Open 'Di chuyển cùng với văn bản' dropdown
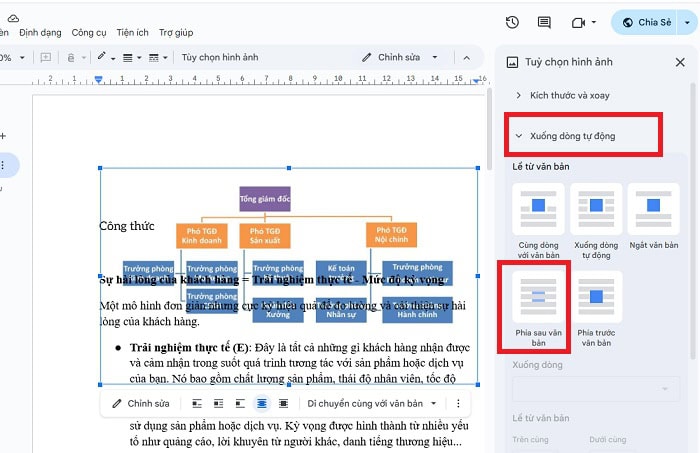 coord(371,404)
